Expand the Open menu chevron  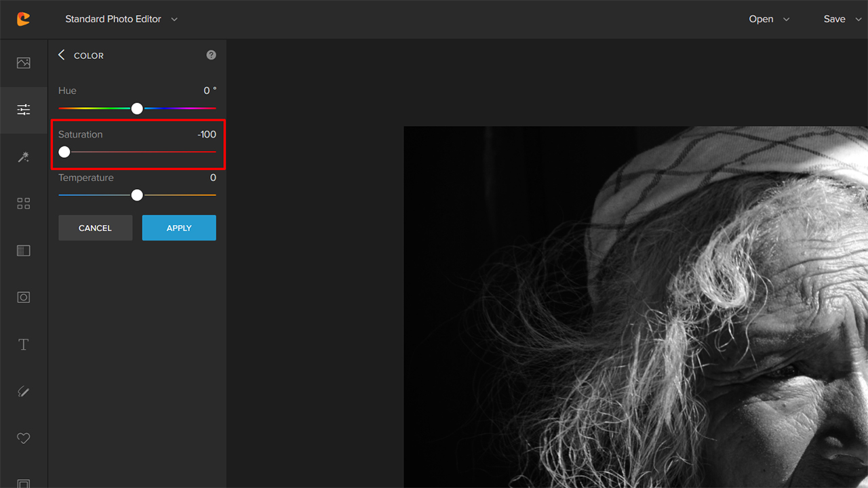786,19
